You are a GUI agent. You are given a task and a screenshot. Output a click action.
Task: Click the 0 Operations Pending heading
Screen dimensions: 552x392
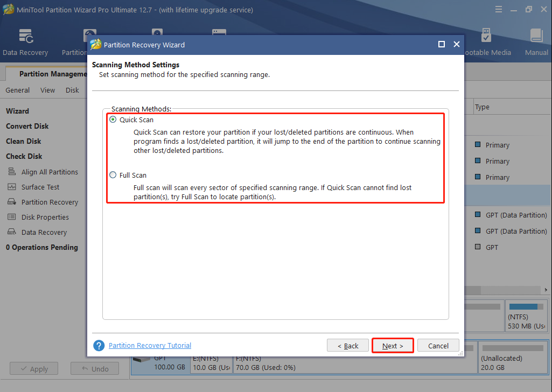click(x=42, y=247)
